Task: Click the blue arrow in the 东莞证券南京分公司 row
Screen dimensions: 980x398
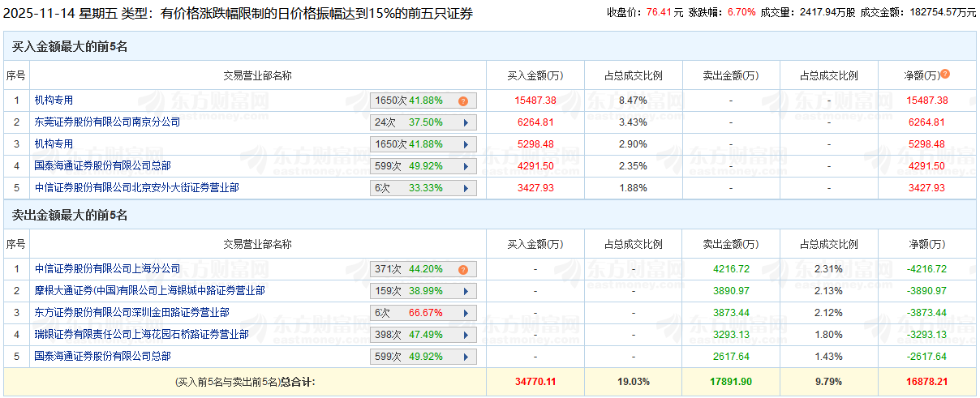Action: pos(466,123)
